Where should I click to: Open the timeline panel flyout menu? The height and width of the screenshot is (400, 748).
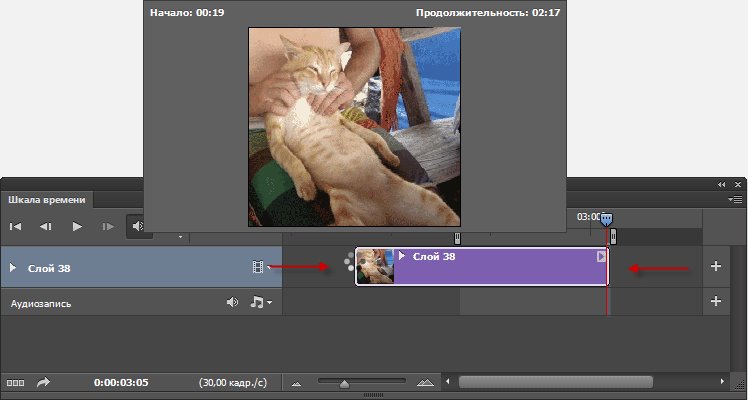click(737, 200)
